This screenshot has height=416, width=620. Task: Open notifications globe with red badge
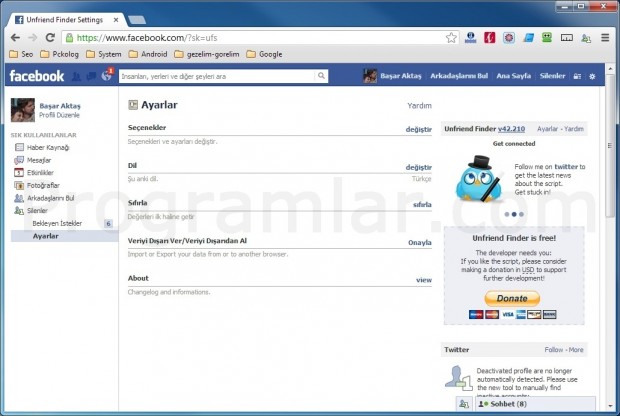(107, 75)
